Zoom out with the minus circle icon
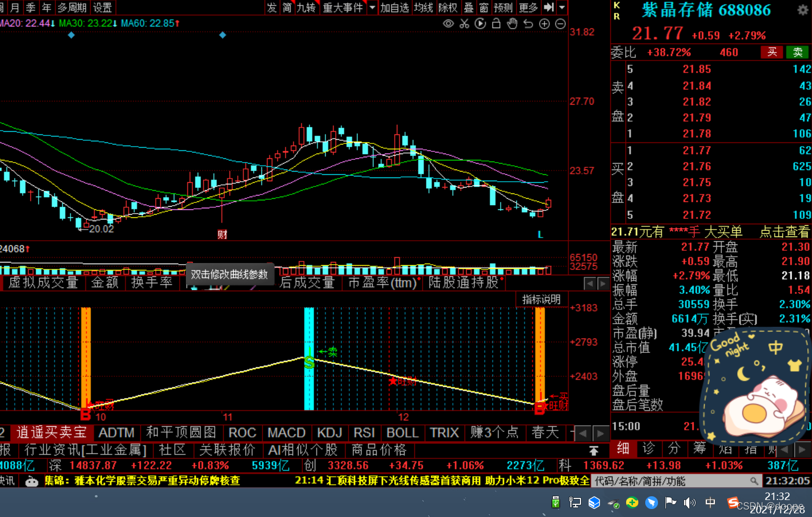812x517 pixels. click(560, 24)
